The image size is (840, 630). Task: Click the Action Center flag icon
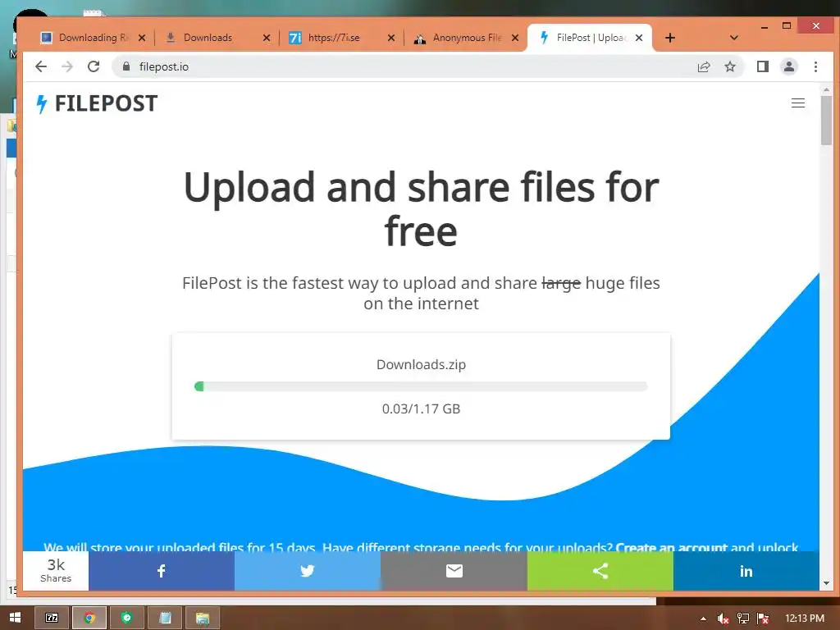point(763,619)
